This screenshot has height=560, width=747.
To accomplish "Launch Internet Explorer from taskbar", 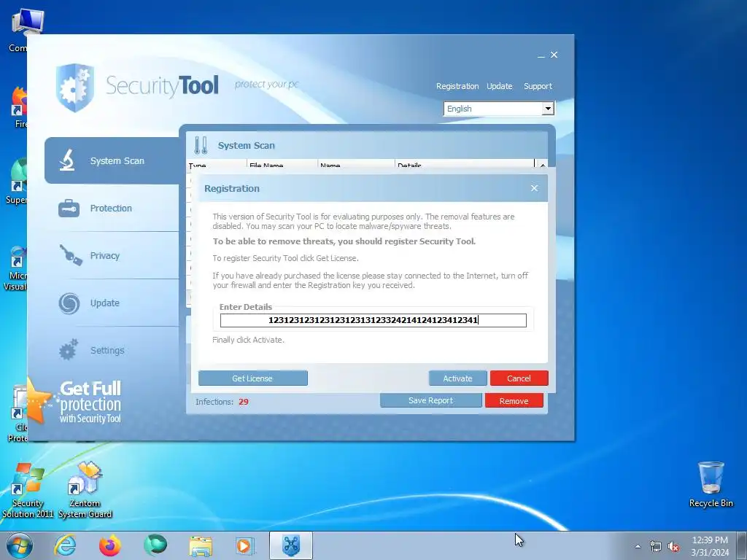I will [x=65, y=545].
